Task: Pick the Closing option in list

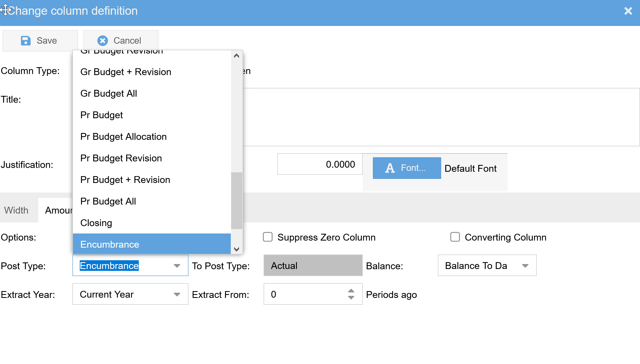Action: pos(96,223)
